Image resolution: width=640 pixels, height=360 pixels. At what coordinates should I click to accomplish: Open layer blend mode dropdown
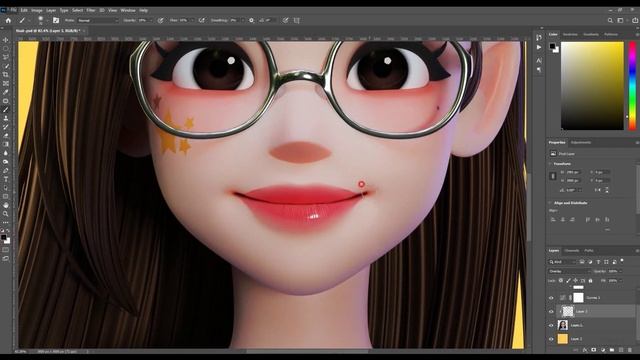point(569,271)
